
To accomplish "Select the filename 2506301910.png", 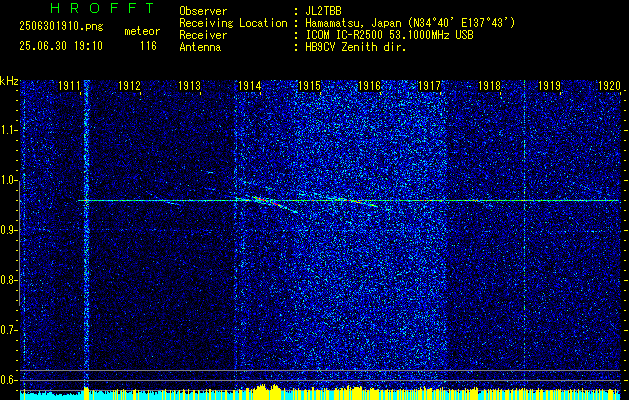I will pyautogui.click(x=61, y=27).
